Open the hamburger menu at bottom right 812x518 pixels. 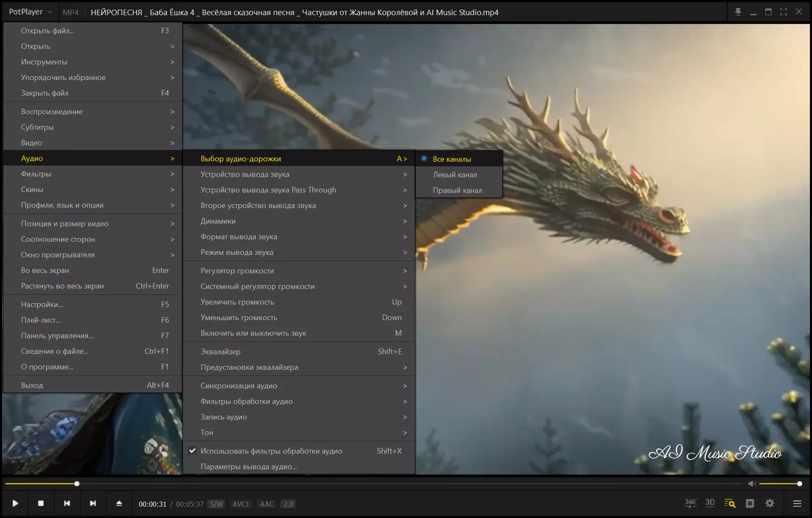[797, 504]
